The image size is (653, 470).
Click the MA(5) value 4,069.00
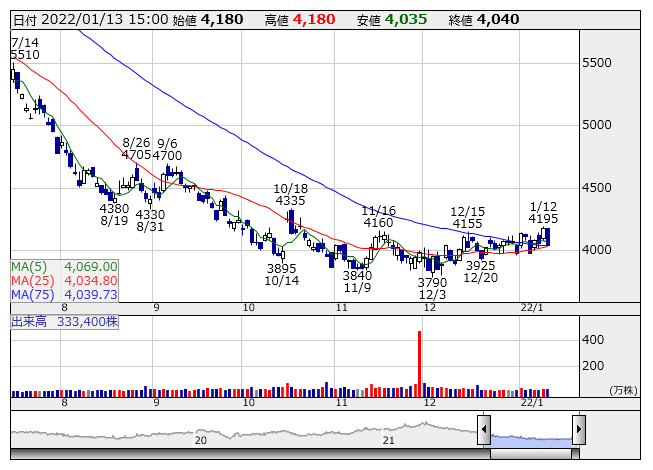point(90,266)
